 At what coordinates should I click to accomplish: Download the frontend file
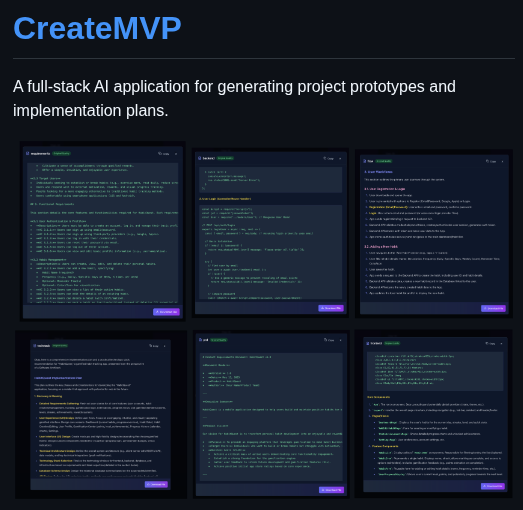point(493,486)
